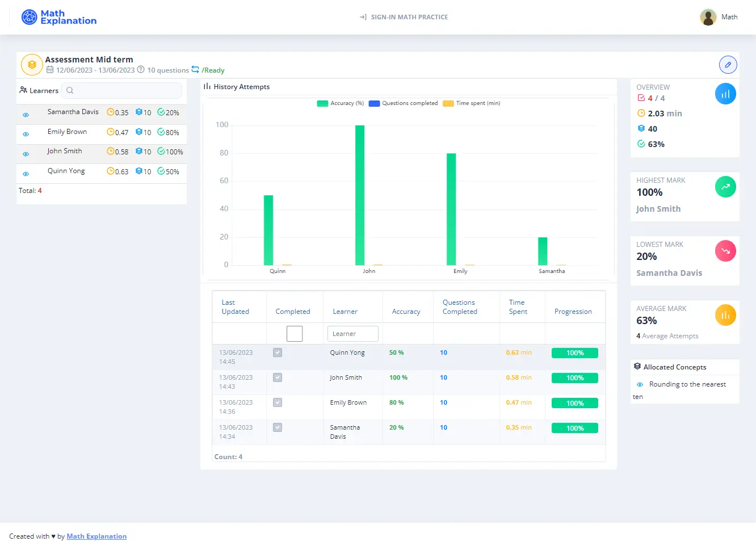This screenshot has width=756, height=550.
Task: Sort table by Time Spent column
Action: click(518, 307)
